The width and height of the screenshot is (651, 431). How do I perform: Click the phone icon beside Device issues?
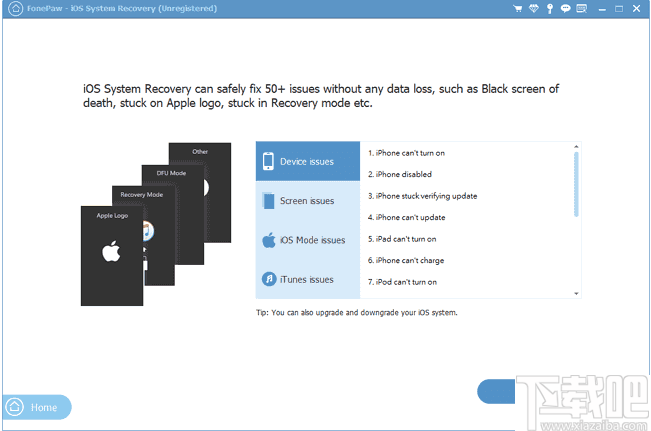[x=268, y=161]
